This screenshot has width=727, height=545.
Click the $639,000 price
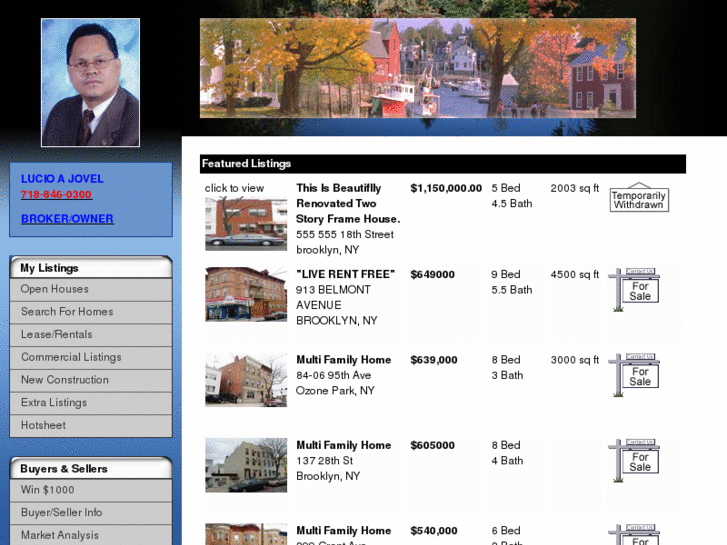[x=434, y=360]
